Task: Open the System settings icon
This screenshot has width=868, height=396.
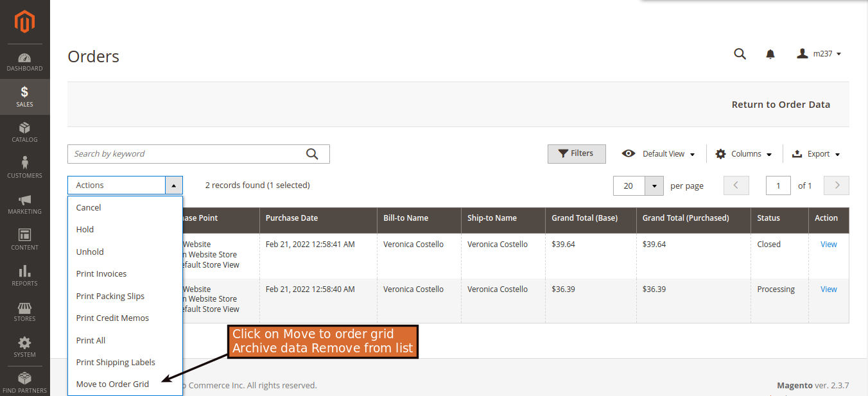Action: pyautogui.click(x=24, y=347)
